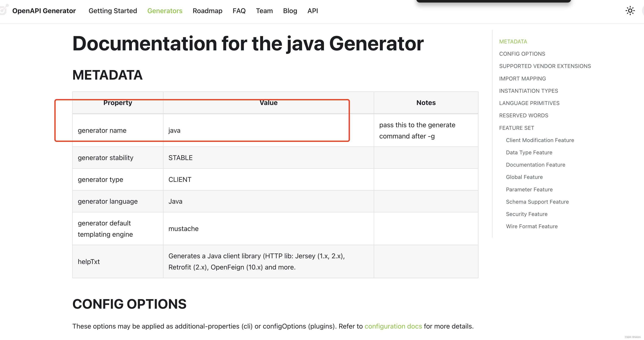Image resolution: width=644 pixels, height=340 pixels.
Task: Select the Generators nav item
Action: [x=165, y=11]
